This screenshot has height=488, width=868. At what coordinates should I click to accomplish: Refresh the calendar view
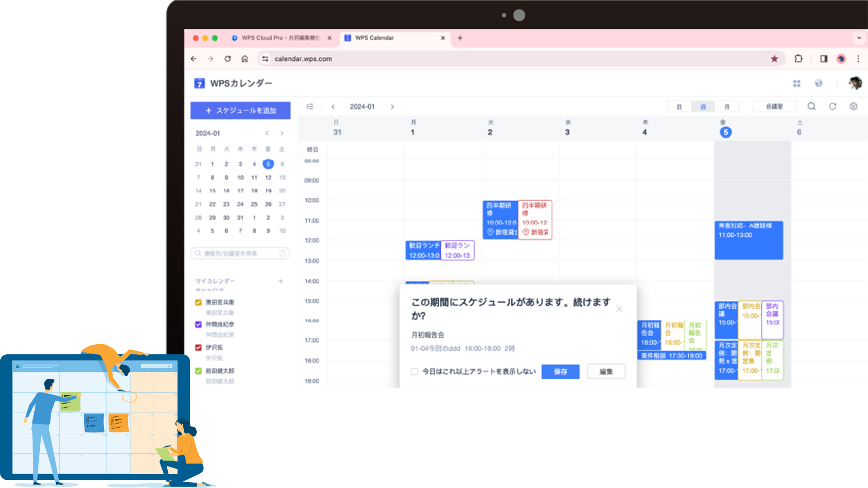pos(832,106)
